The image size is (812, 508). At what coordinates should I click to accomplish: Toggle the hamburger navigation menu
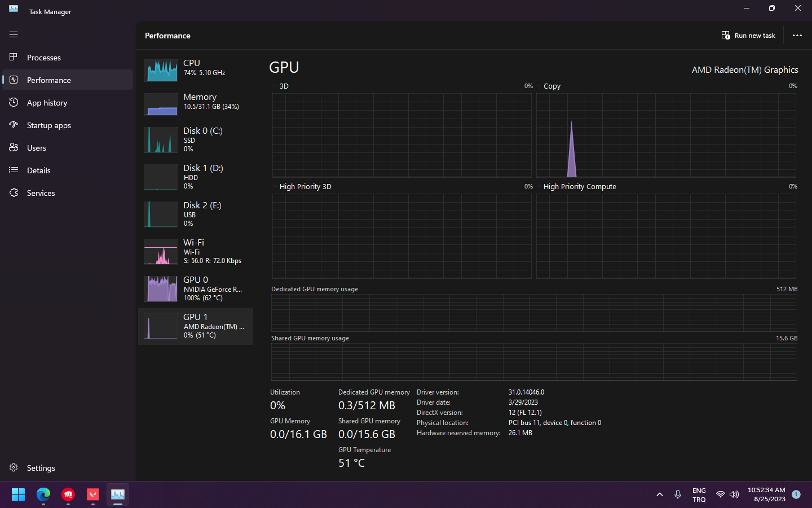pyautogui.click(x=14, y=34)
